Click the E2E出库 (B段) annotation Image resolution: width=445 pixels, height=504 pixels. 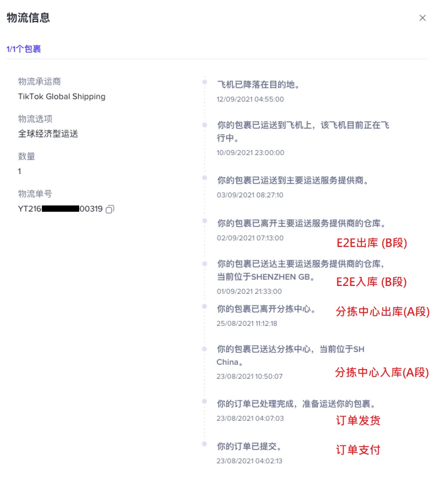pos(371,243)
